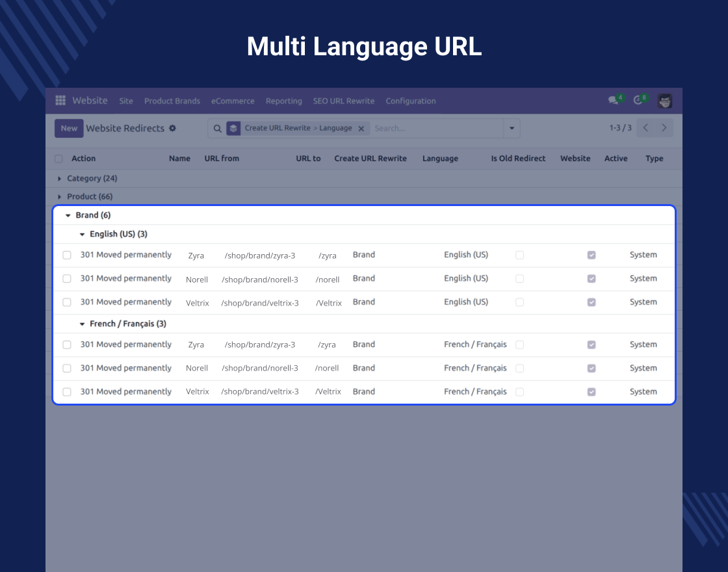The image size is (728, 572).
Task: Toggle Active checkbox for French Veltrix row
Action: tap(591, 392)
